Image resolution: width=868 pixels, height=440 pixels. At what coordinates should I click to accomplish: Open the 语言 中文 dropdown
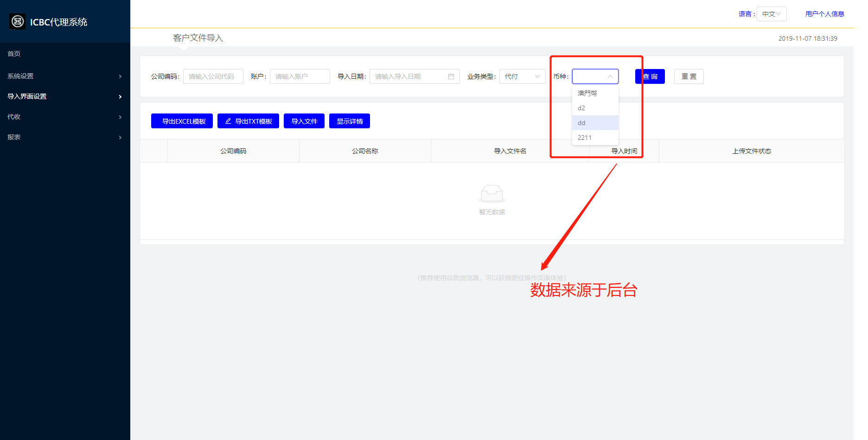(x=772, y=14)
